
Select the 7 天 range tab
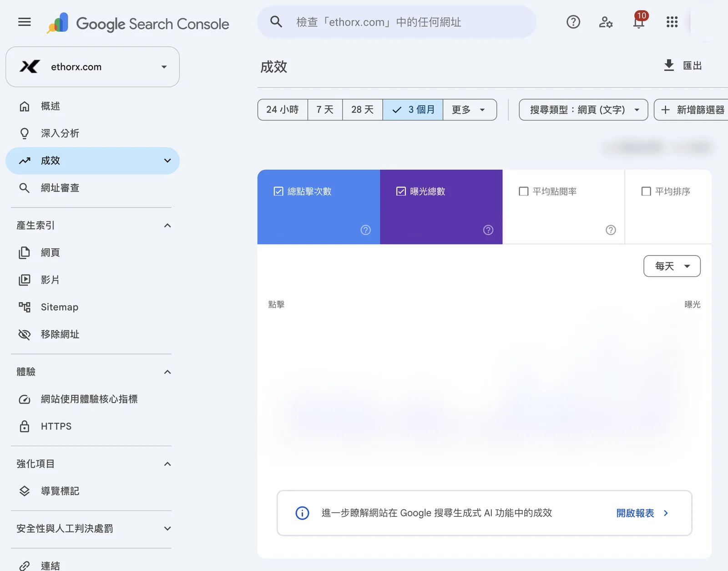click(325, 110)
